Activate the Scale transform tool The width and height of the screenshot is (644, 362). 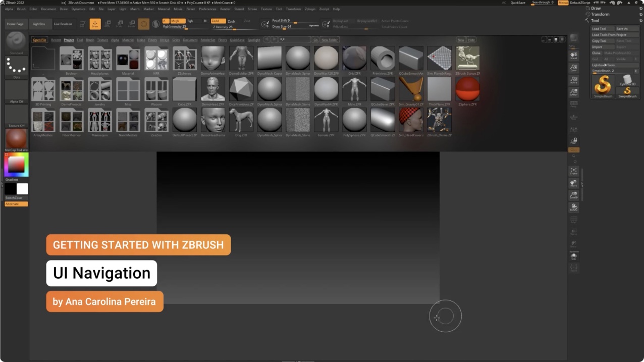click(119, 24)
